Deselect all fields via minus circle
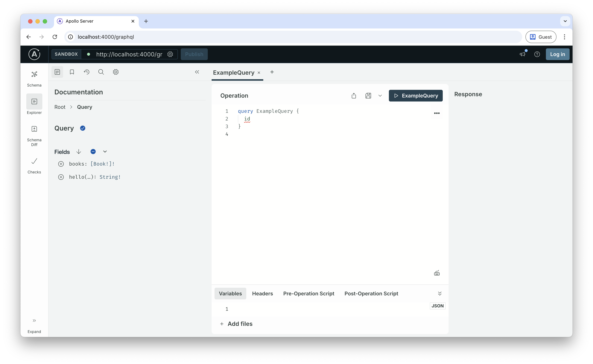The height and width of the screenshot is (364, 593). point(93,152)
